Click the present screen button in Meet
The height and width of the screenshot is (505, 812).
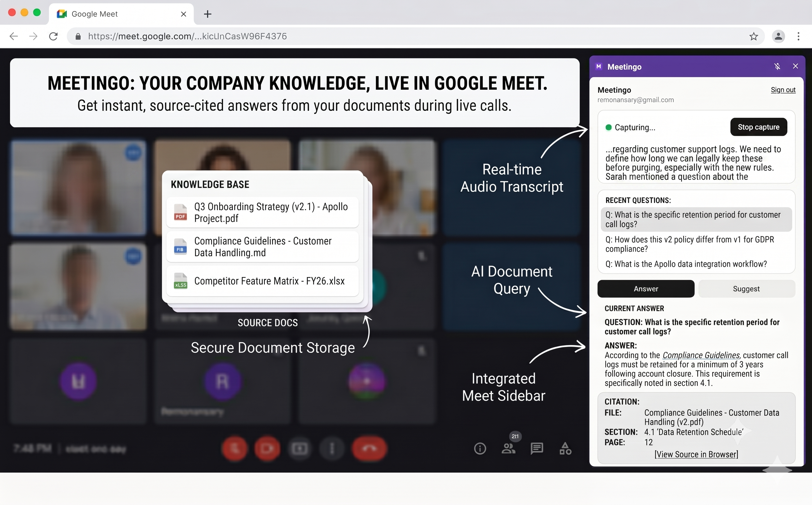pos(300,449)
